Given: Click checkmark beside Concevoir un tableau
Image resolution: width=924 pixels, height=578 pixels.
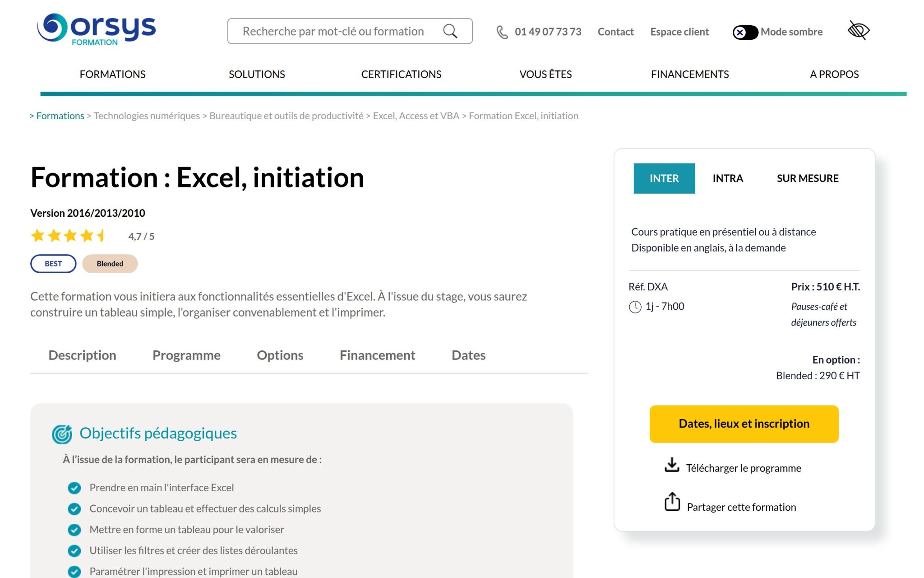Looking at the screenshot, I should tap(74, 509).
